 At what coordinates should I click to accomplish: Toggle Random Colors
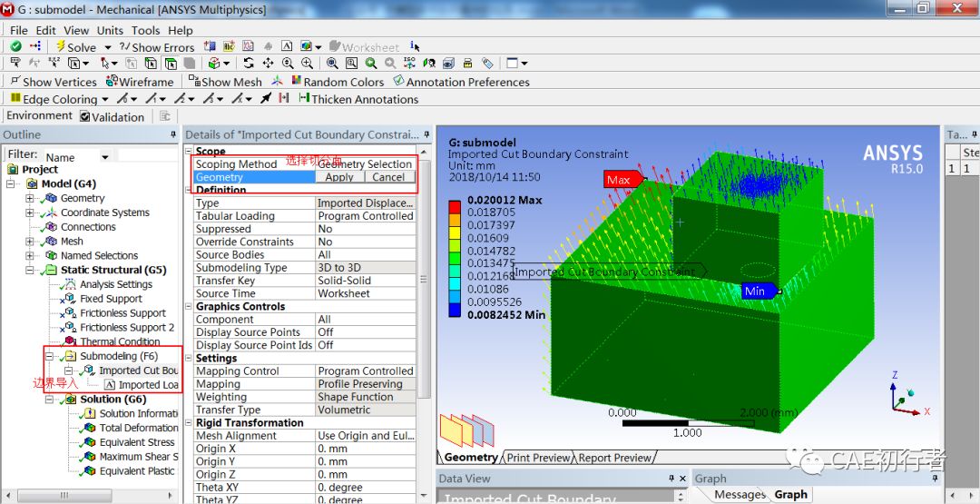337,82
